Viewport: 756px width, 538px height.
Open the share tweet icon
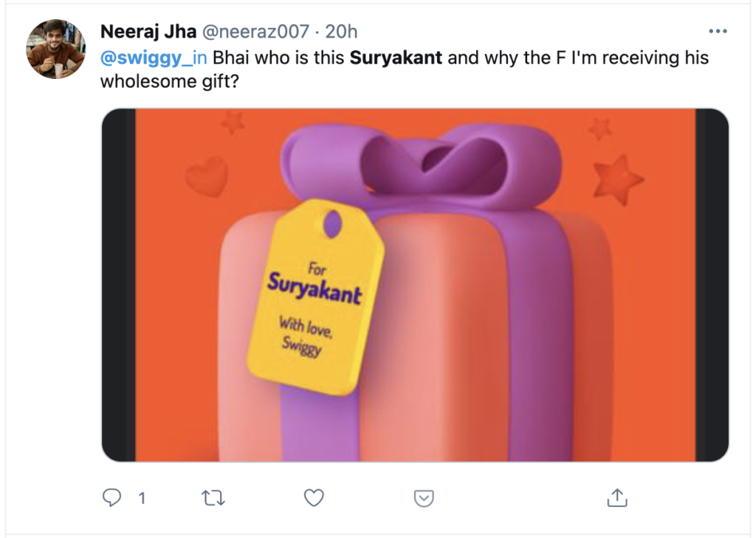coord(616,498)
